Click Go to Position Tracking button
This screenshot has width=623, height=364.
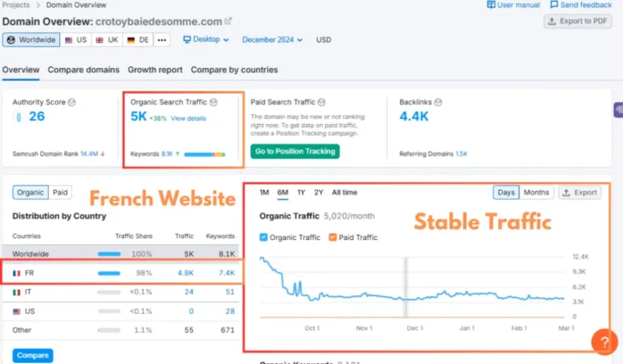tap(294, 152)
